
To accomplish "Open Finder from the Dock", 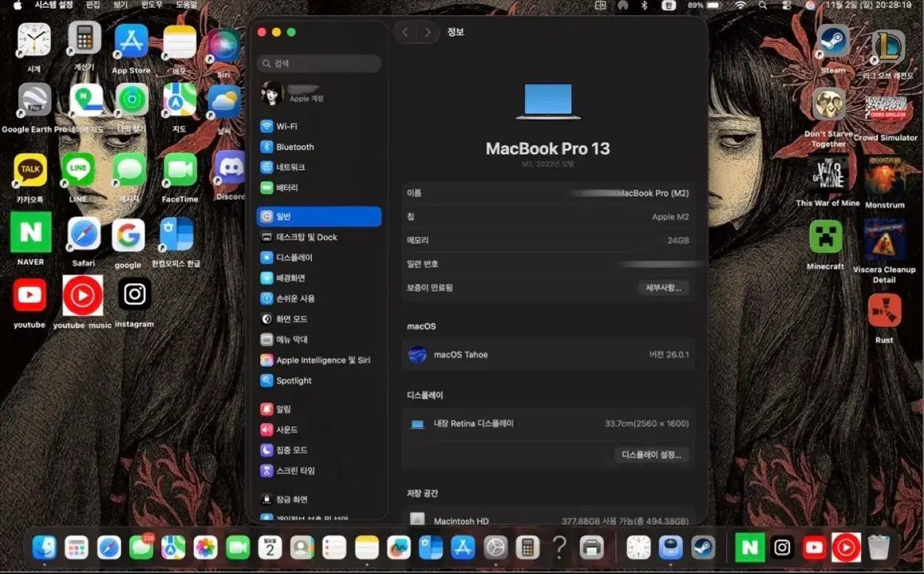I will coord(44,547).
